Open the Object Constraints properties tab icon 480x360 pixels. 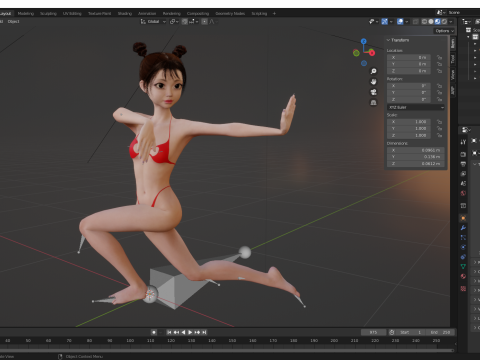click(x=463, y=257)
